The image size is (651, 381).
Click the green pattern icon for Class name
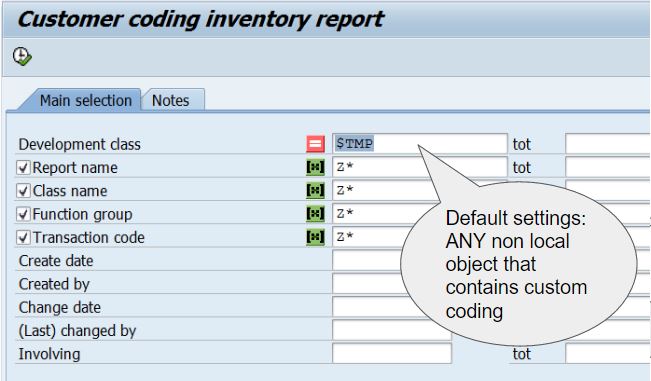[x=316, y=190]
